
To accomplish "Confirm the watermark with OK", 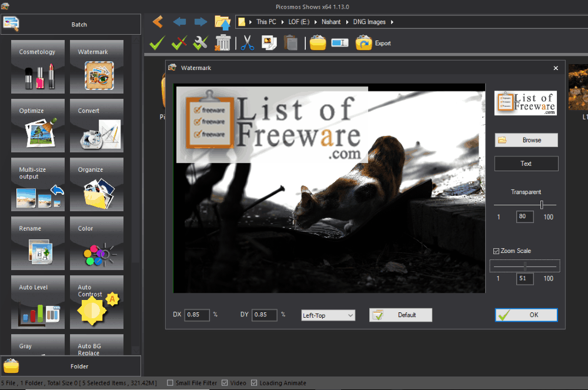I will tap(526, 315).
